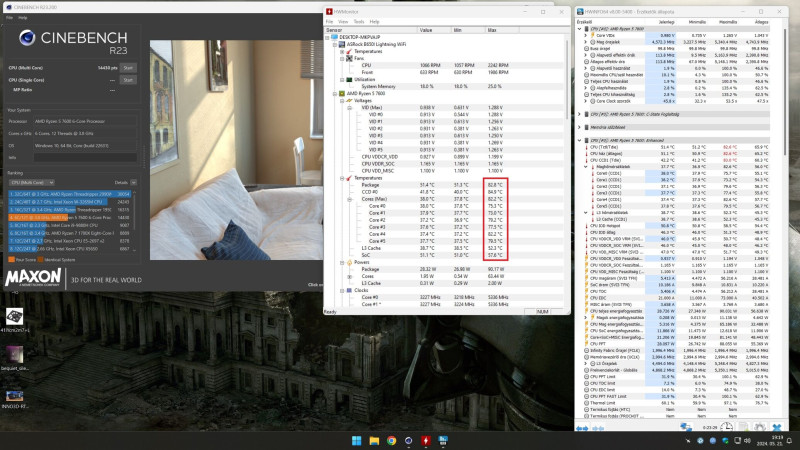Select the Intel Xeon W-3265M ranking row
The image size is (800, 450).
click(70, 202)
